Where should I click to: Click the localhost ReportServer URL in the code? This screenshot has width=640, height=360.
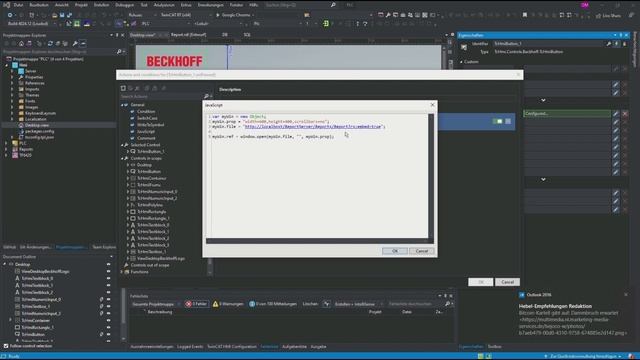(x=312, y=127)
